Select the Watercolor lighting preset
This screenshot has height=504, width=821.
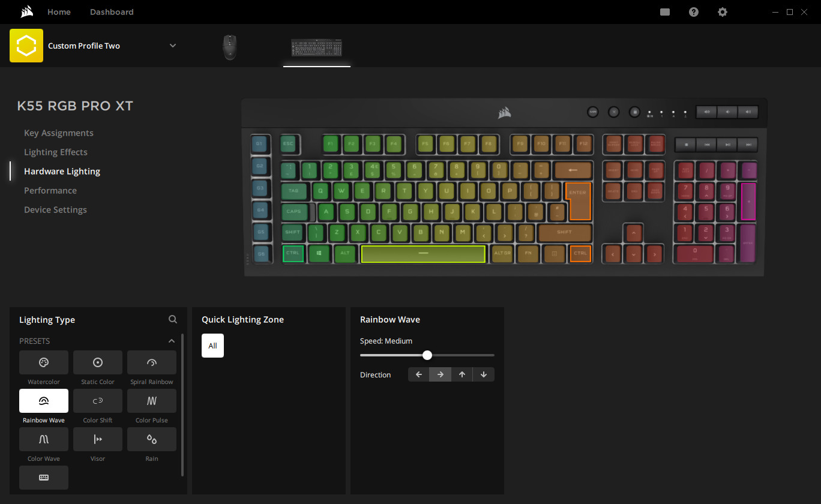point(44,362)
